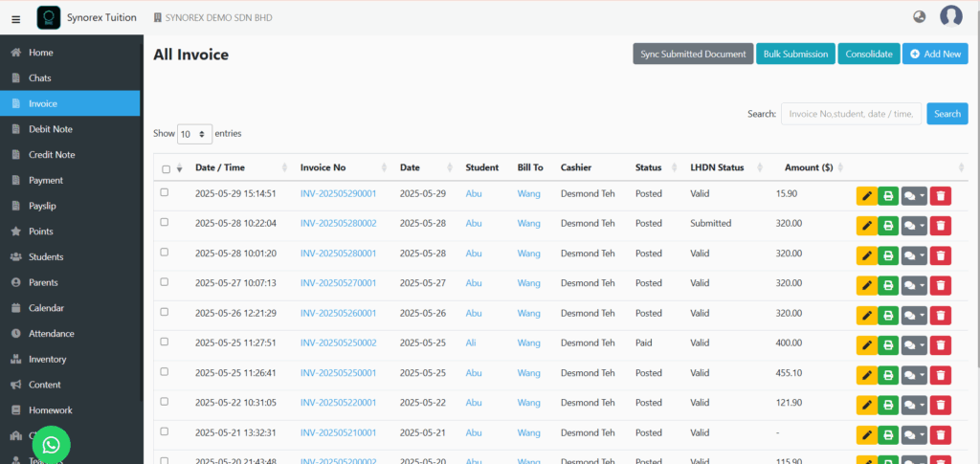This screenshot has height=464, width=980.
Task: Click the Consolidate button
Action: [x=869, y=54]
